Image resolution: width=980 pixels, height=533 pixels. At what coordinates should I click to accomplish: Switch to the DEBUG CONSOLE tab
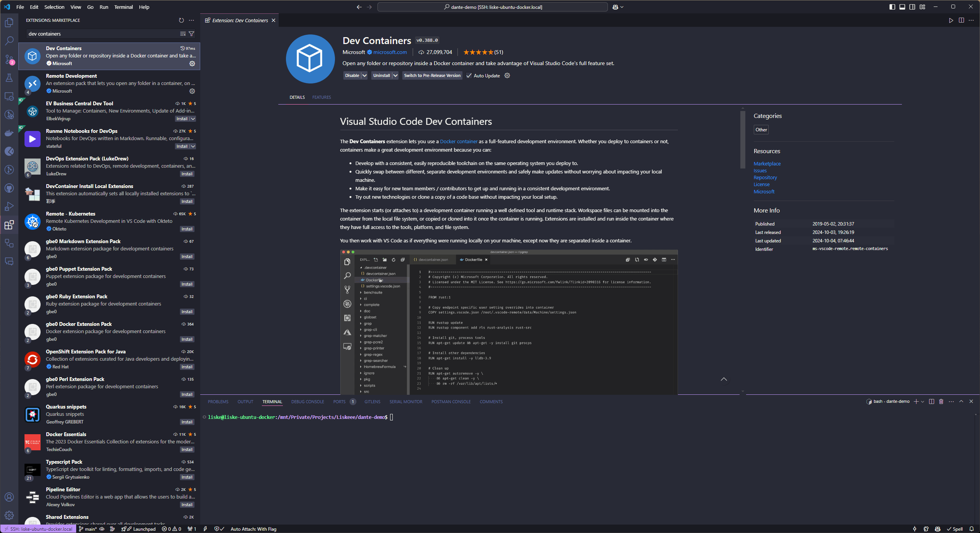pos(307,402)
